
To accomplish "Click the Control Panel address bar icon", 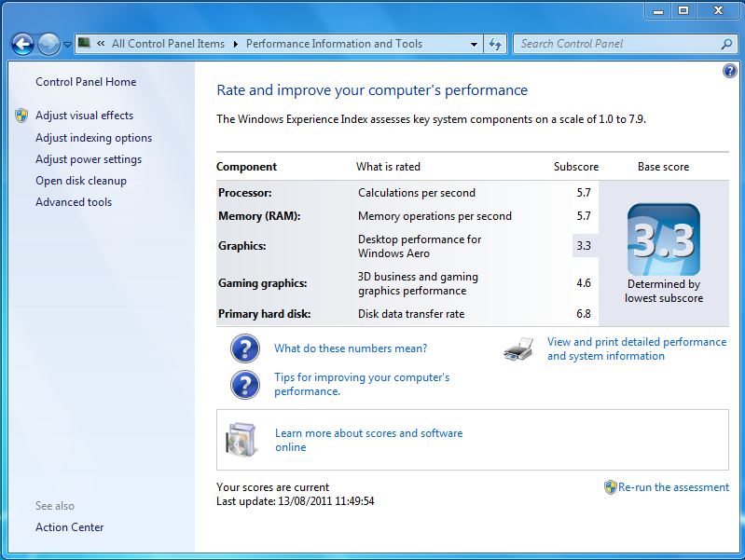I will coord(84,43).
